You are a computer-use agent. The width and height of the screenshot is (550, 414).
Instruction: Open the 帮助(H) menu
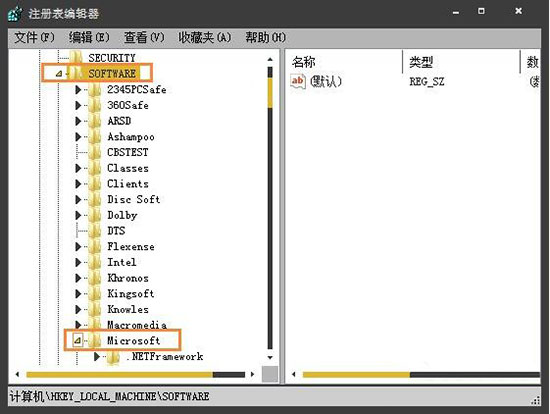point(266,37)
